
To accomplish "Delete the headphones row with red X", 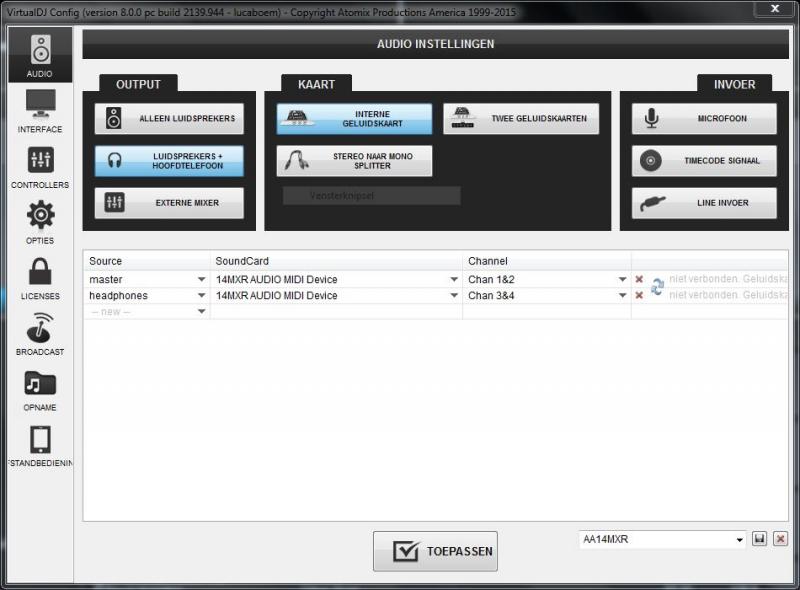I will (x=639, y=296).
